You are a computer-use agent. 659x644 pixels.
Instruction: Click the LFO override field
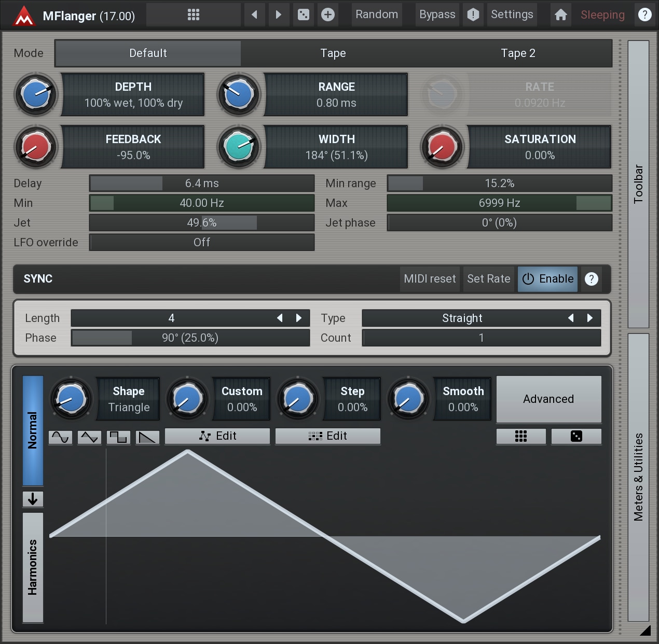(x=201, y=243)
